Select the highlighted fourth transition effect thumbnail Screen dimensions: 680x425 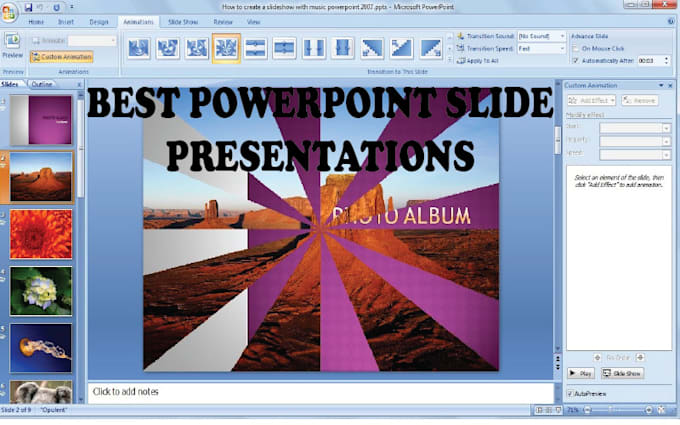click(x=227, y=47)
